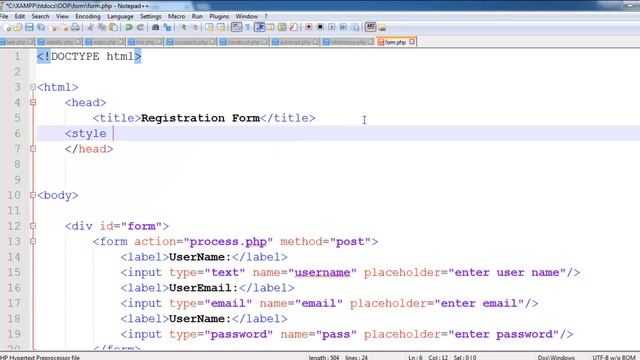Switch to the inheritance.php tab
The width and height of the screenshot is (640, 360).
point(347,42)
